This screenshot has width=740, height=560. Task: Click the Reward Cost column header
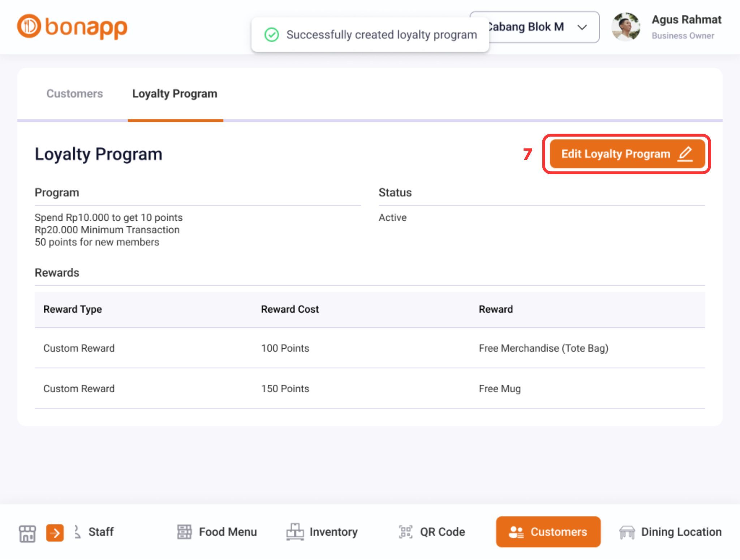coord(290,309)
